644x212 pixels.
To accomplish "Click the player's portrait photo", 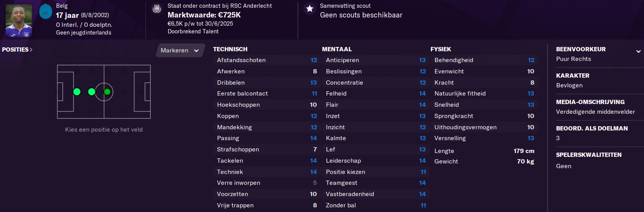I will pos(19,21).
